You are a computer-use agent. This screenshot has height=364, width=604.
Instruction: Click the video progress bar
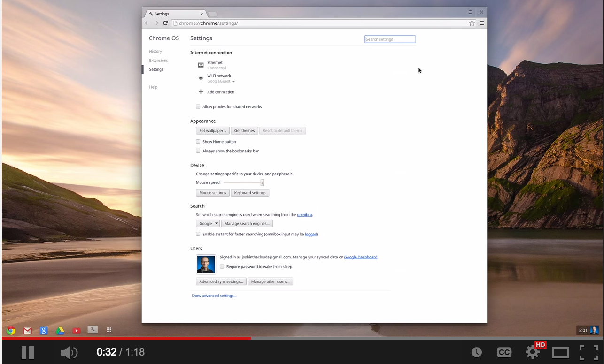click(302, 338)
